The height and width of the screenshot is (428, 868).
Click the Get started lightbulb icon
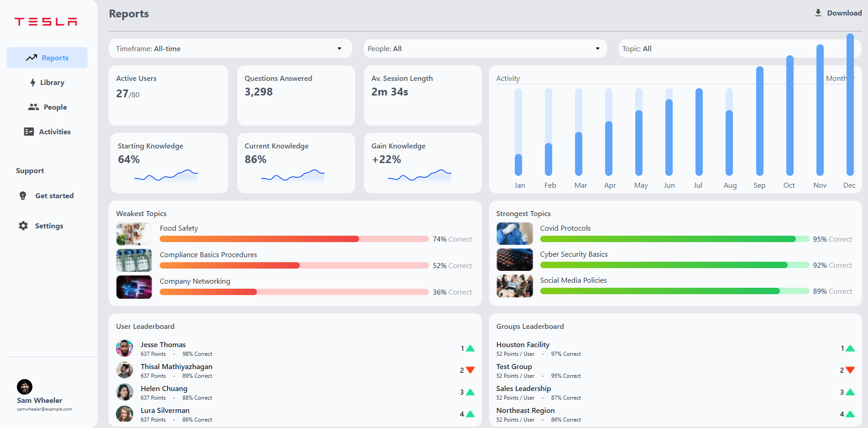click(x=23, y=196)
